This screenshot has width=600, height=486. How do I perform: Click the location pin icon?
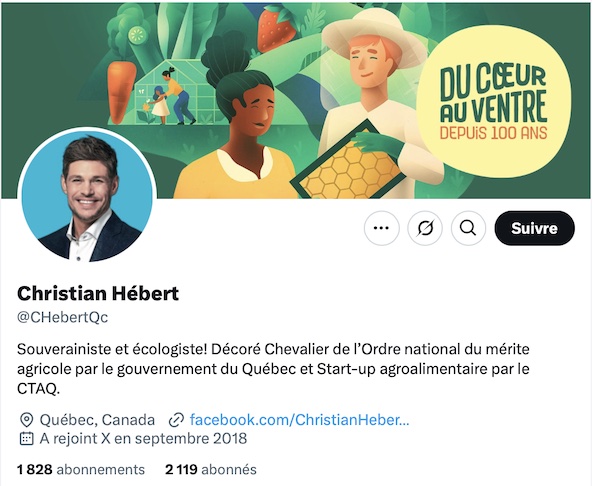pos(26,420)
